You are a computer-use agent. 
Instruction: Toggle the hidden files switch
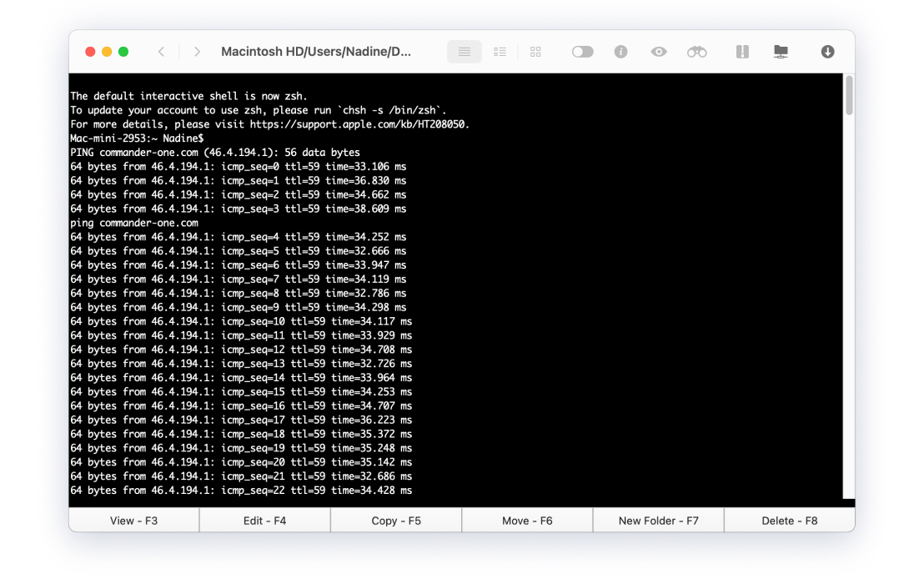[582, 51]
